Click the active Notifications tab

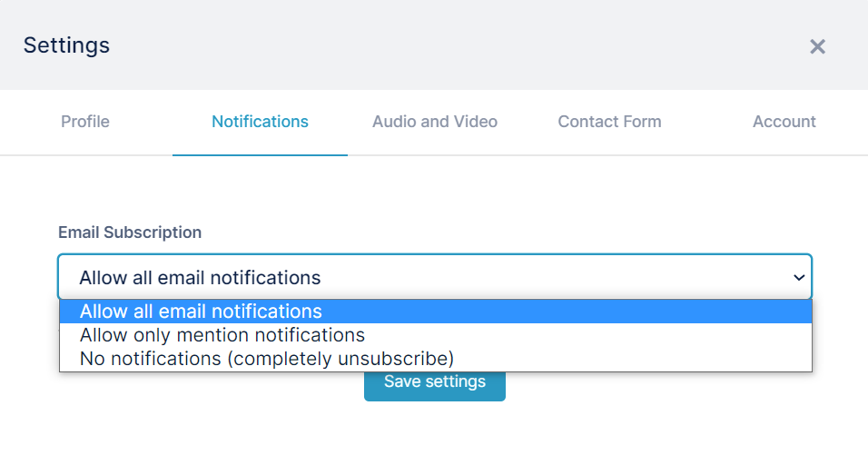(260, 122)
